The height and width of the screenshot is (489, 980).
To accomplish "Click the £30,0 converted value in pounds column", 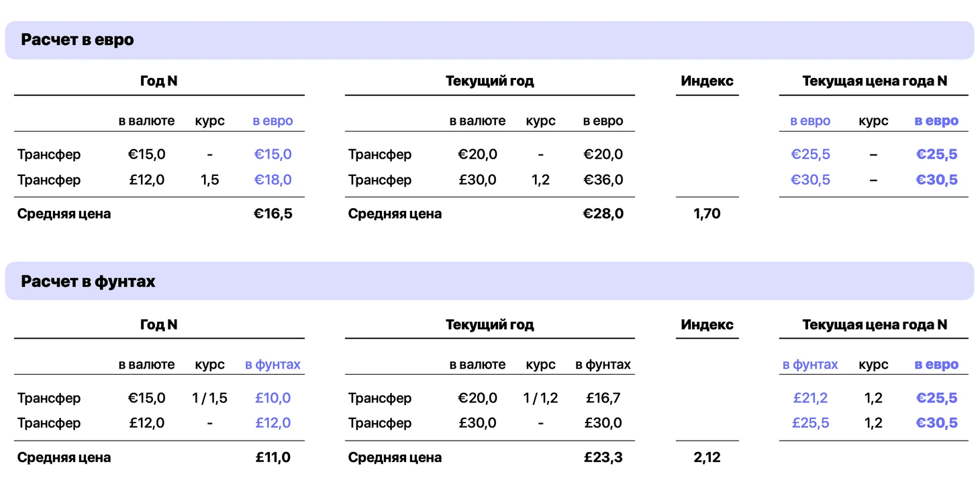I will [603, 423].
